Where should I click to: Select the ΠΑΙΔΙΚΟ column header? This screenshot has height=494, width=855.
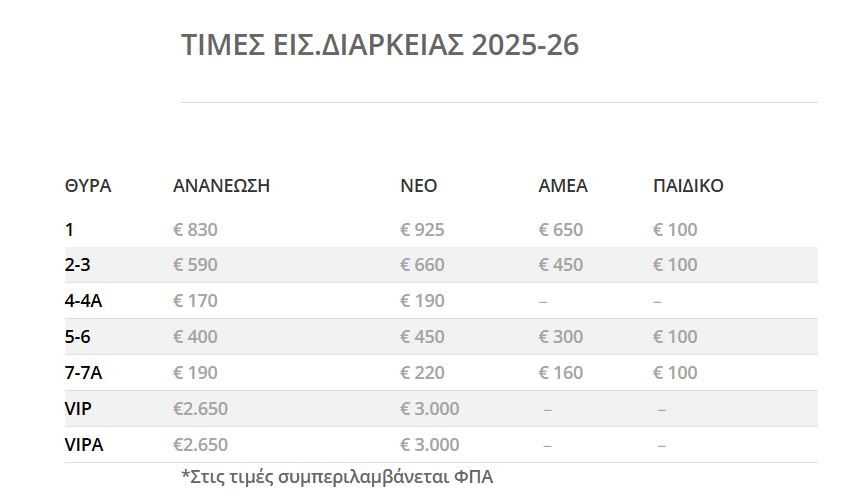[x=688, y=186]
